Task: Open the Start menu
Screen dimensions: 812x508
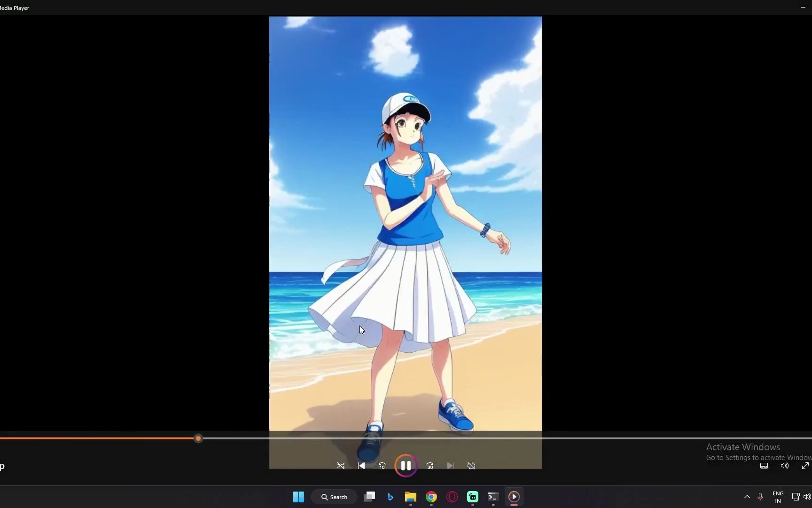Action: coord(298,496)
